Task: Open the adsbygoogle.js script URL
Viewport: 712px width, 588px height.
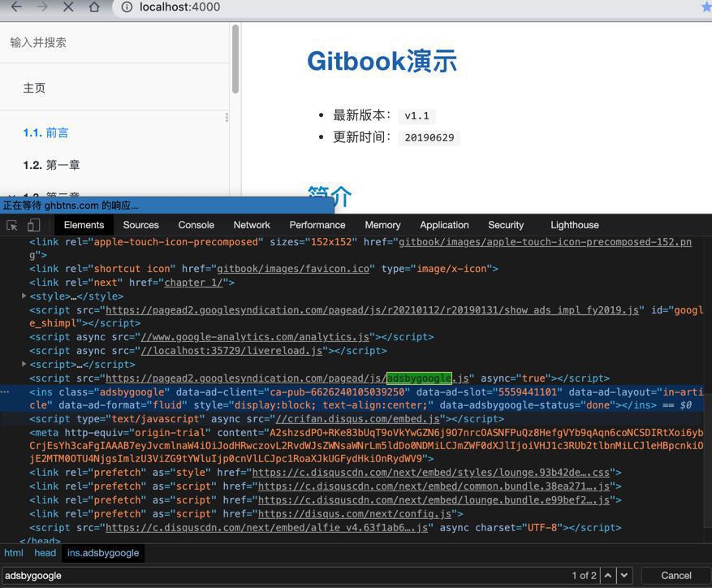Action: point(287,378)
